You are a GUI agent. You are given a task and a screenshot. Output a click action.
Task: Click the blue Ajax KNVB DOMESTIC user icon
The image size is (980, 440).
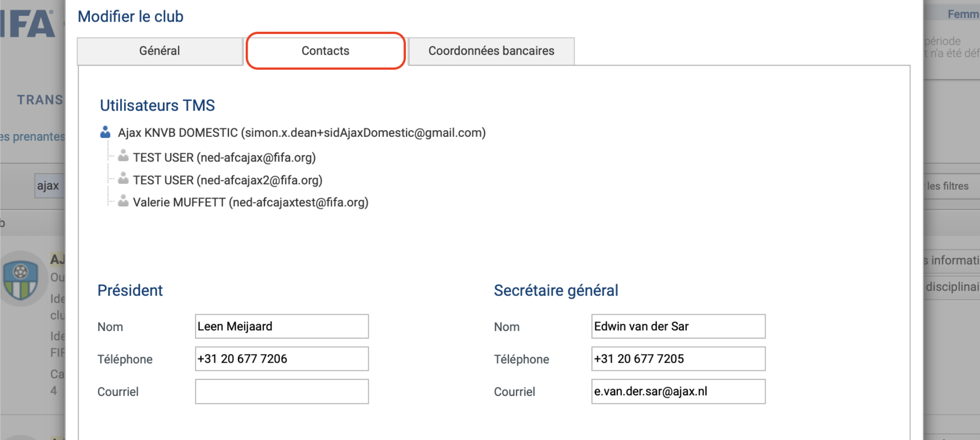105,132
